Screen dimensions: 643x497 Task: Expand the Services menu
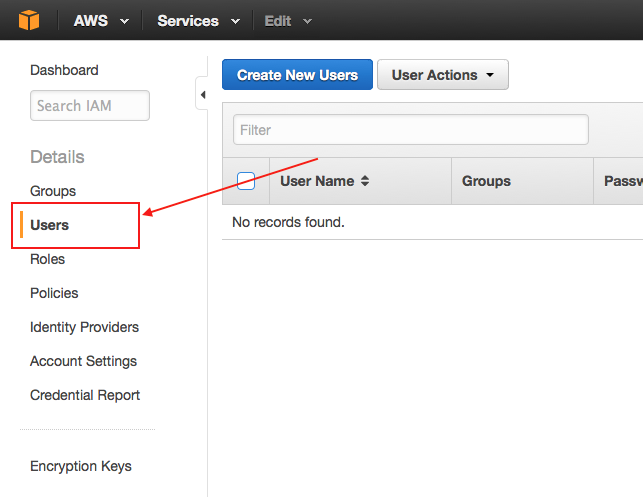tap(198, 21)
